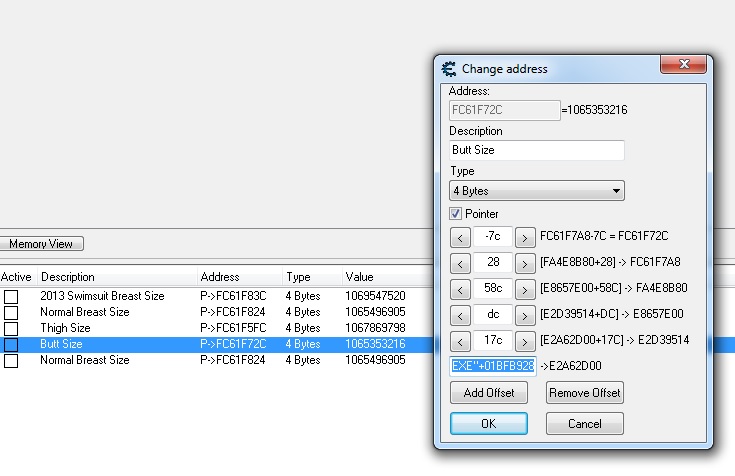Click the Cheat Engine icon in dialog title

449,69
